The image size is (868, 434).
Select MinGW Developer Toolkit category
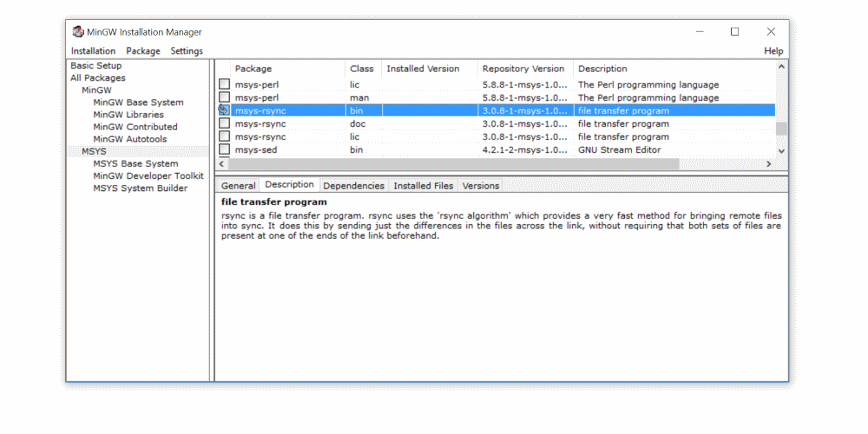[148, 175]
